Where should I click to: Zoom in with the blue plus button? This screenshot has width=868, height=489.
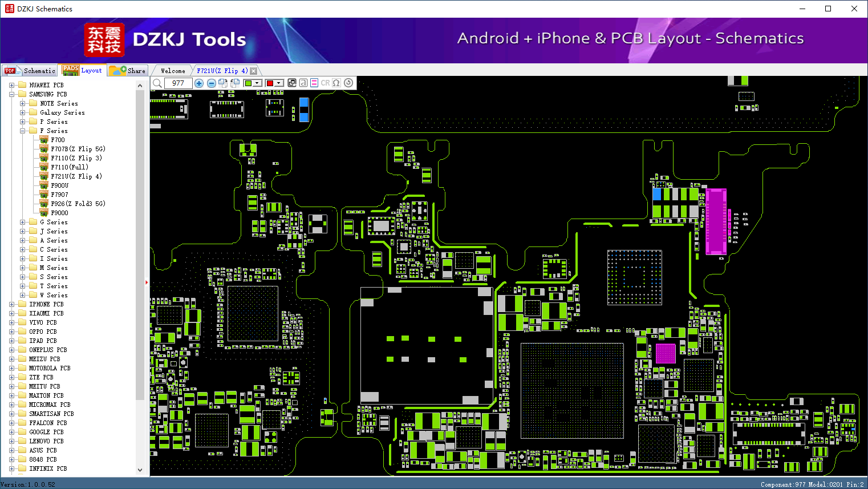(x=199, y=83)
